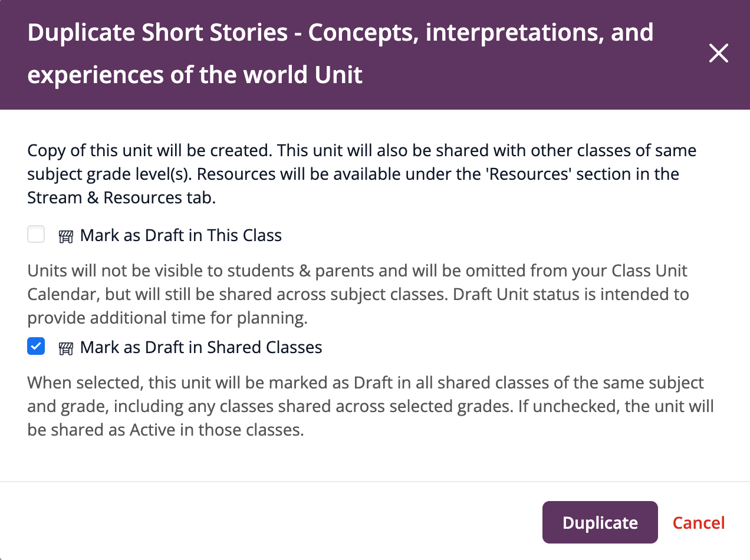The image size is (750, 560).
Task: Close the Duplicate Unit dialog with X
Action: coord(718,54)
